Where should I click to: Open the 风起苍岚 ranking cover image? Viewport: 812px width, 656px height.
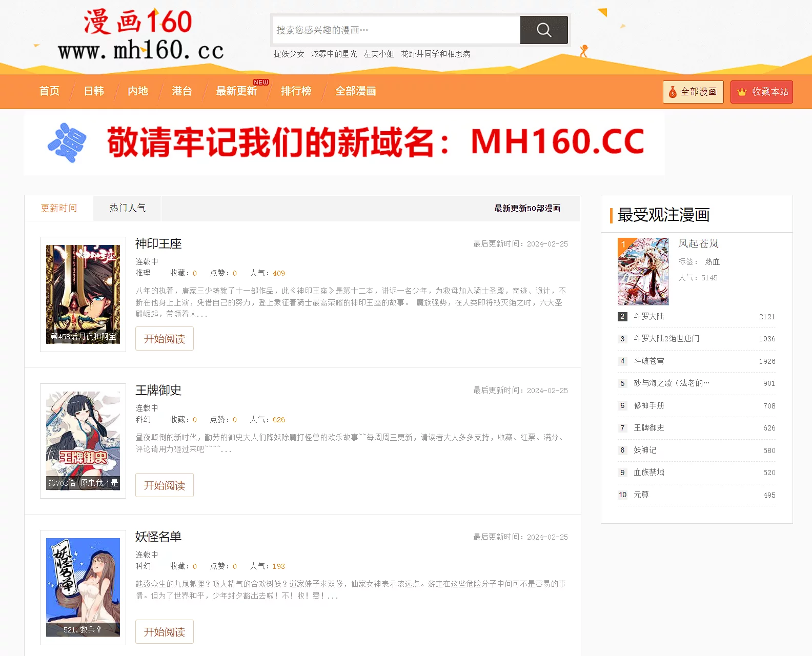[643, 271]
